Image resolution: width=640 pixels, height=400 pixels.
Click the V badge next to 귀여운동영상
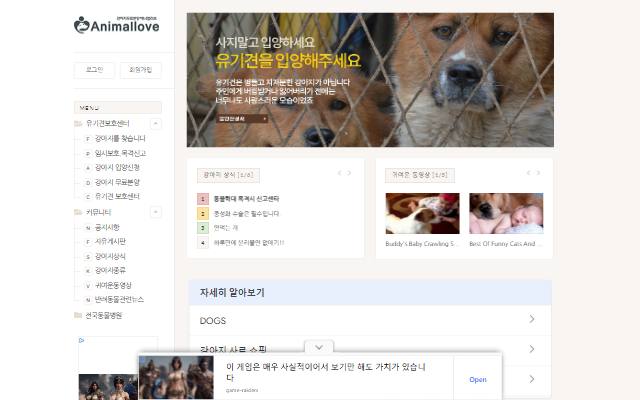[x=88, y=286]
